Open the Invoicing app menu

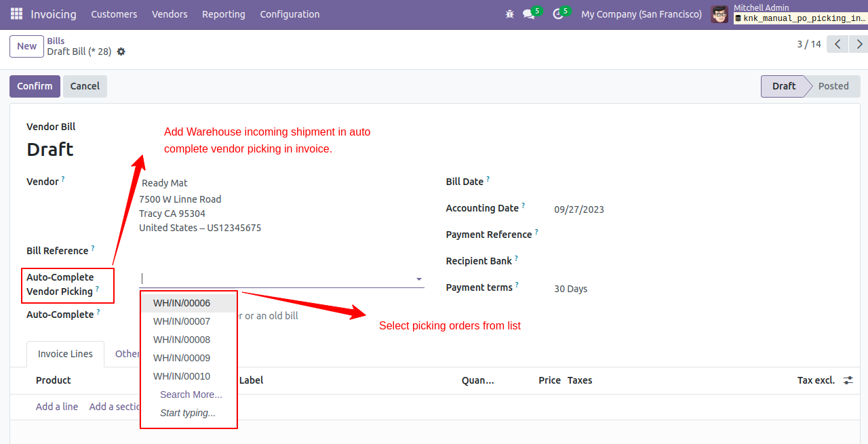point(54,14)
